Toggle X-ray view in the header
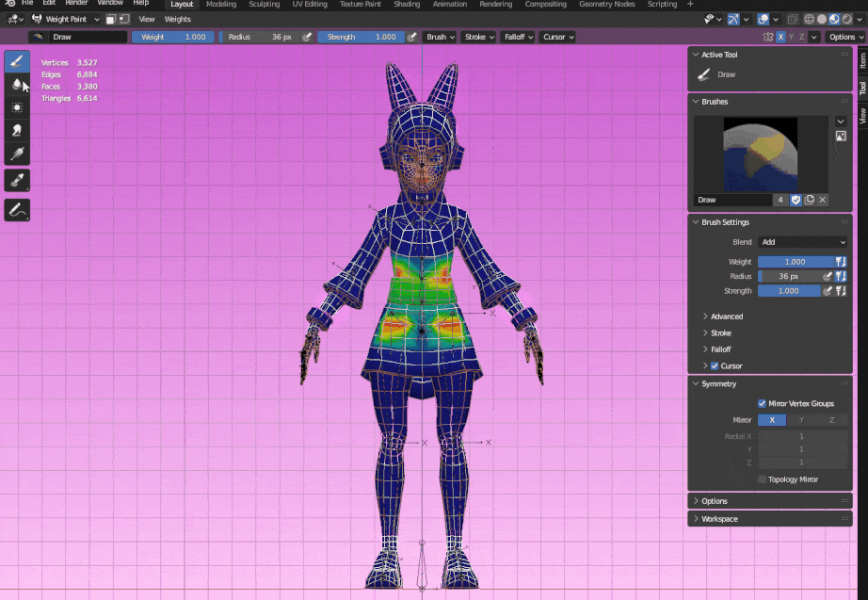 [793, 19]
